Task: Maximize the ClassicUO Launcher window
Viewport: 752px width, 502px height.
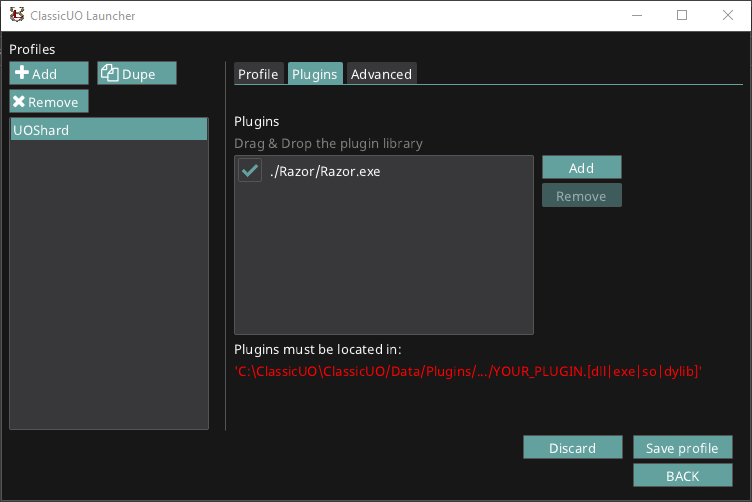Action: coord(682,15)
